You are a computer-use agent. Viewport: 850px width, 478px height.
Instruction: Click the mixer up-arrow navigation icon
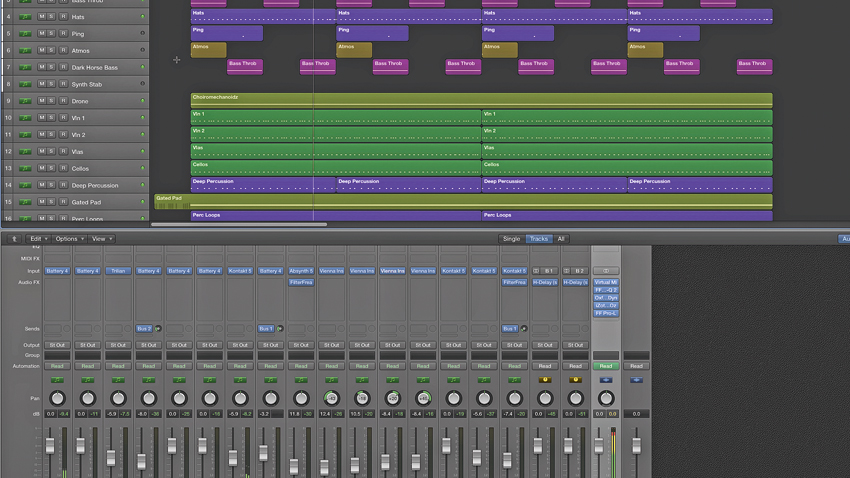(14, 238)
